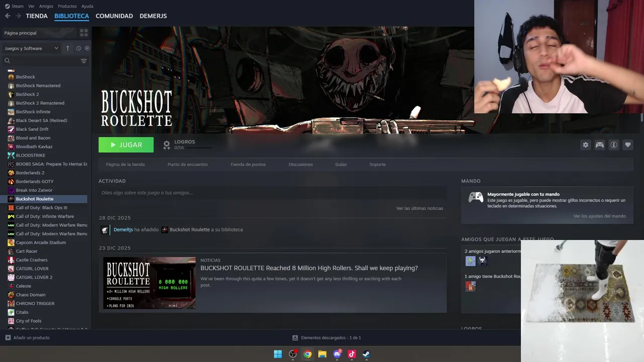Click Añadir un producto
The image size is (644, 362).
pyautogui.click(x=27, y=338)
